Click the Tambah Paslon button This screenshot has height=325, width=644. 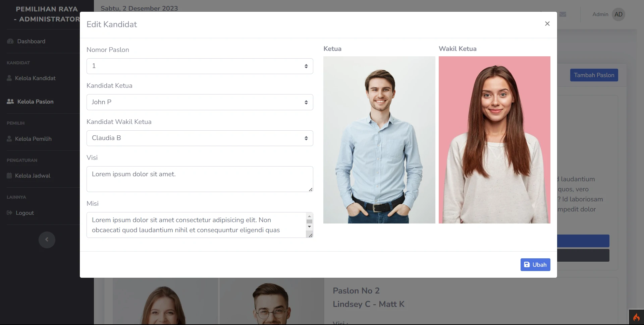click(x=594, y=75)
